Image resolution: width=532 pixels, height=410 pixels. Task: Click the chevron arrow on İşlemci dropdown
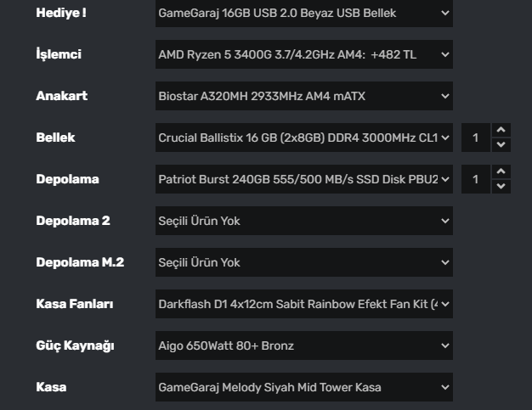(x=444, y=55)
